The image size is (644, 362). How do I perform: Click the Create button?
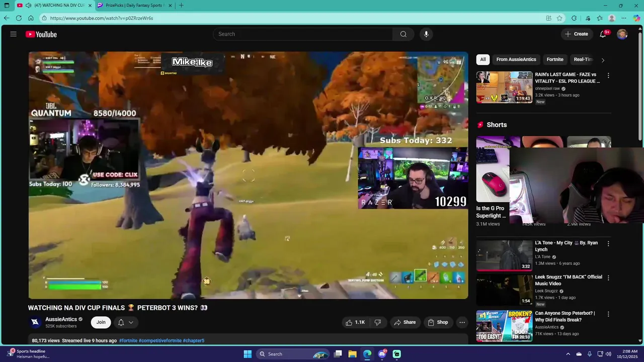click(x=577, y=34)
